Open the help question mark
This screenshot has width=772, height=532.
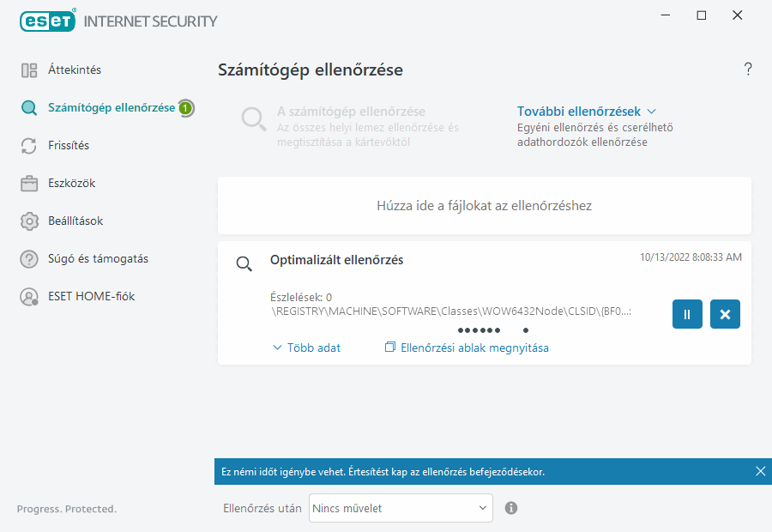[747, 69]
